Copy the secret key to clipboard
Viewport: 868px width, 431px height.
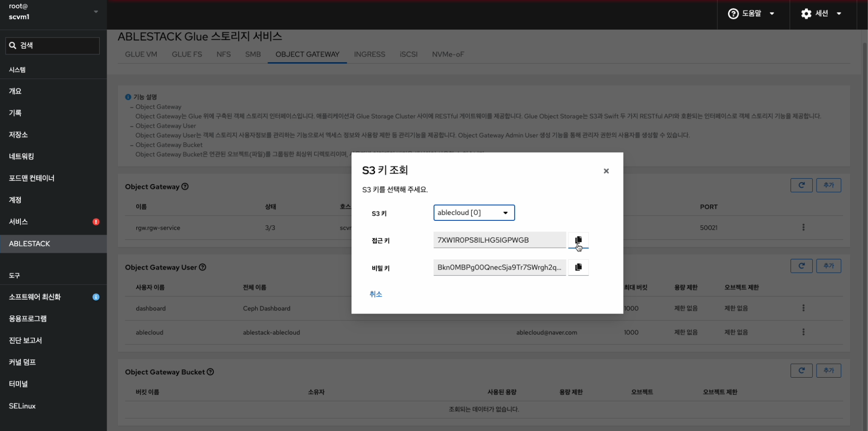(578, 267)
